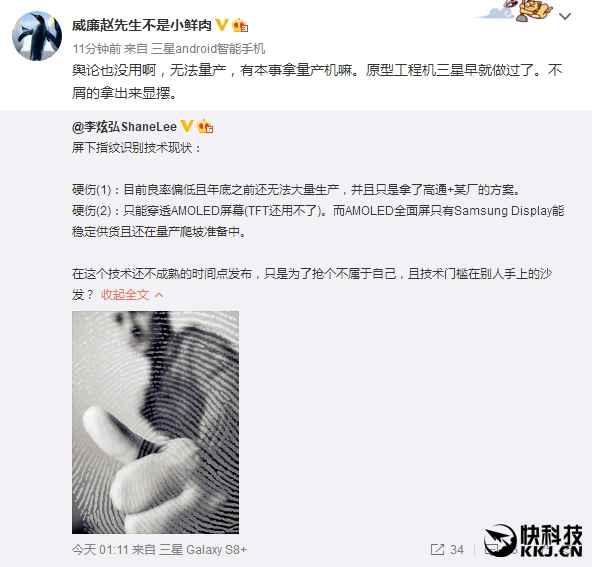Click the membership crown badge next to 威廉赵先生不是小鲜肉

pos(240,25)
